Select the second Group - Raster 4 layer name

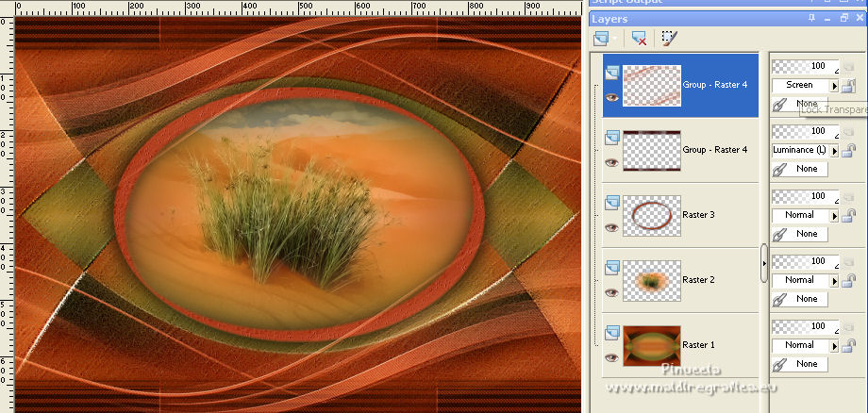[x=714, y=150]
